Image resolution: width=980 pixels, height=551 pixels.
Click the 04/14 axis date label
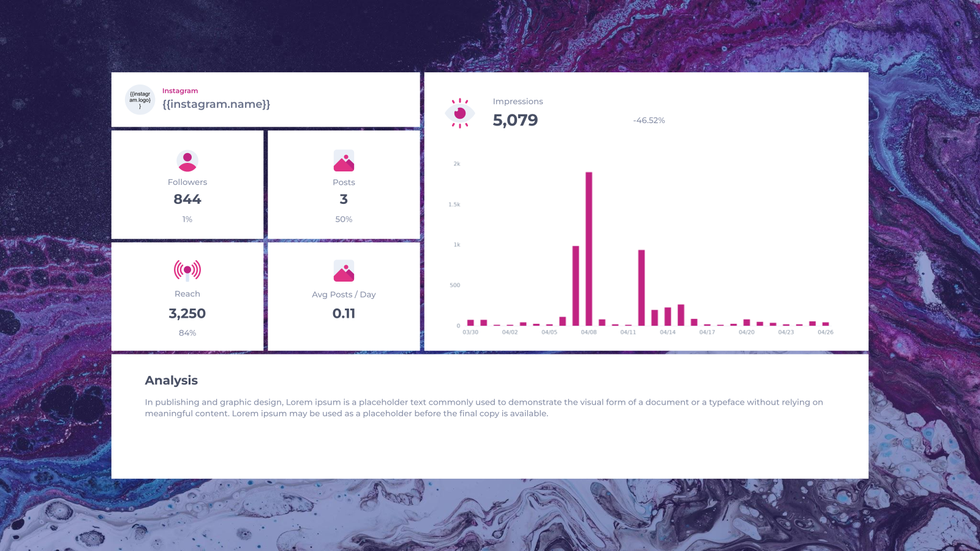668,332
